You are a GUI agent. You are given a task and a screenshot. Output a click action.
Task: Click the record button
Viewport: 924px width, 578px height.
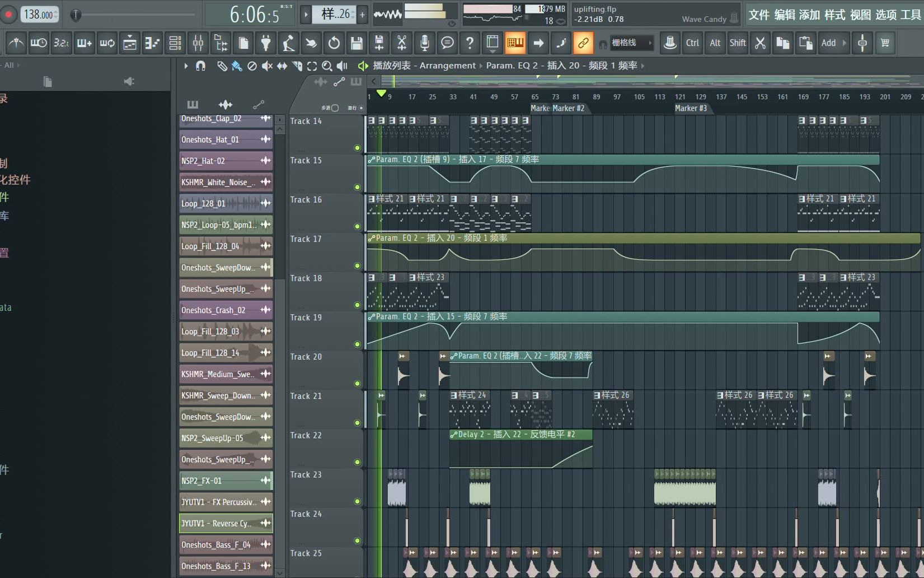click(x=8, y=14)
